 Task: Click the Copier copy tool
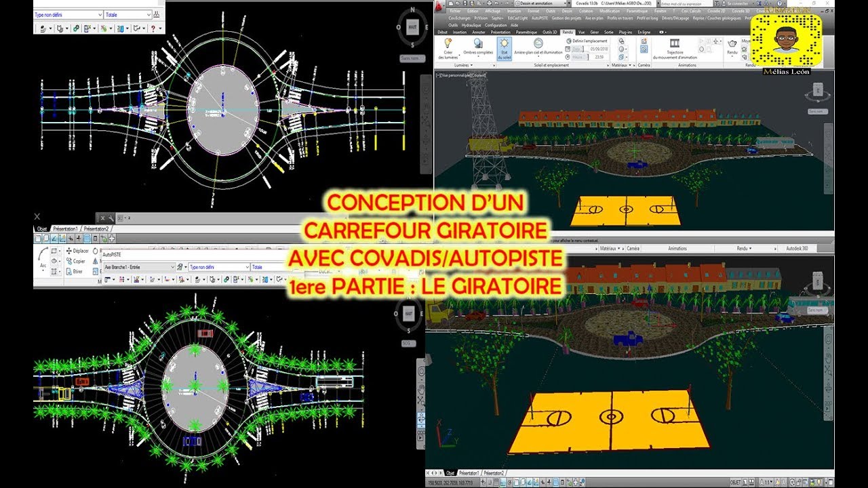(x=75, y=261)
